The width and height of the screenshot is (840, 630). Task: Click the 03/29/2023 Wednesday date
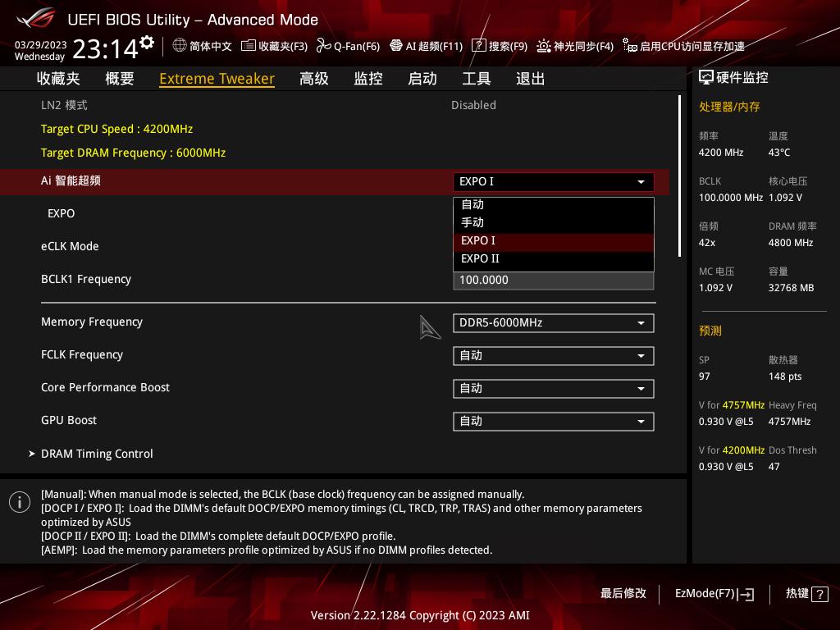click(40, 51)
